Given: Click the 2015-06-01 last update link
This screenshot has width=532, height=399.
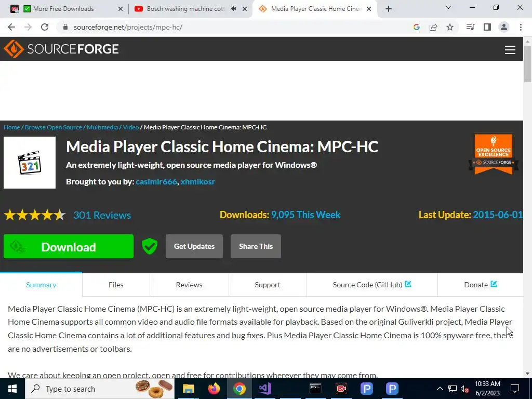Looking at the screenshot, I should pos(498,215).
